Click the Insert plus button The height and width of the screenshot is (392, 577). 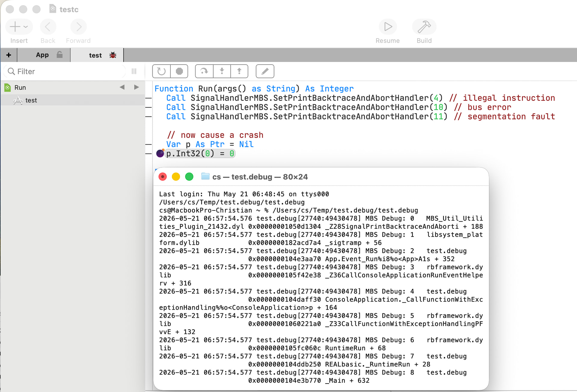point(15,27)
